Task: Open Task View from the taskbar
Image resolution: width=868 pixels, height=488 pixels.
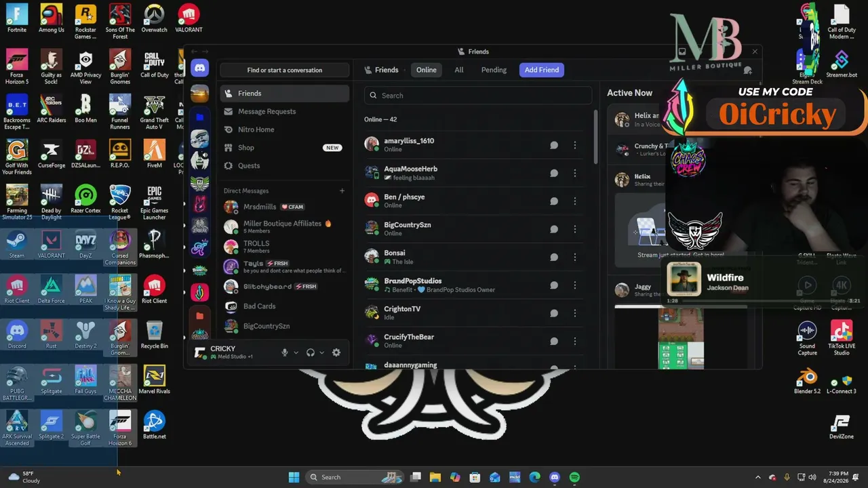Action: pos(416,477)
